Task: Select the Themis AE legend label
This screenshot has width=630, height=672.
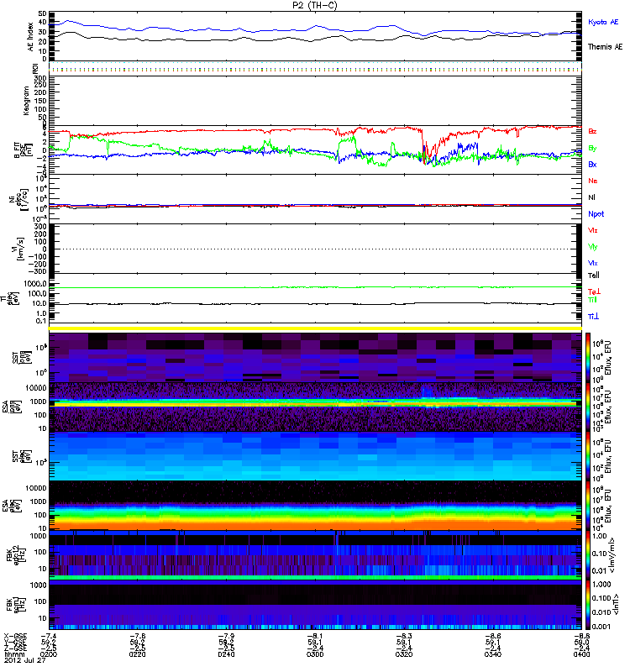Action: point(605,47)
